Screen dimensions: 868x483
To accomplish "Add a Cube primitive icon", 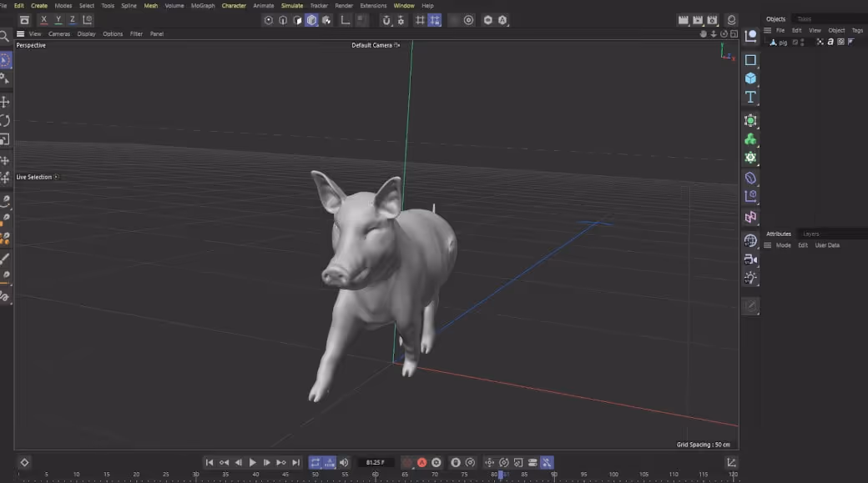I will (750, 78).
